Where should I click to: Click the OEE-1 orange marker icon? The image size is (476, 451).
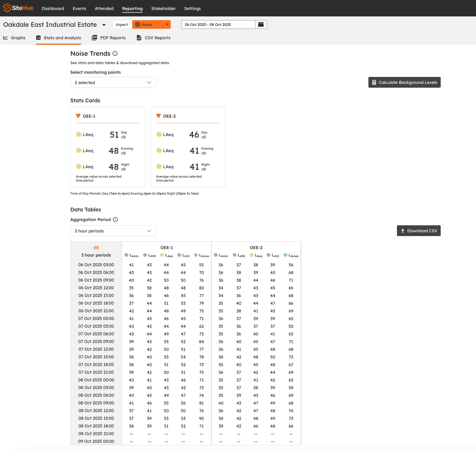[x=78, y=116]
